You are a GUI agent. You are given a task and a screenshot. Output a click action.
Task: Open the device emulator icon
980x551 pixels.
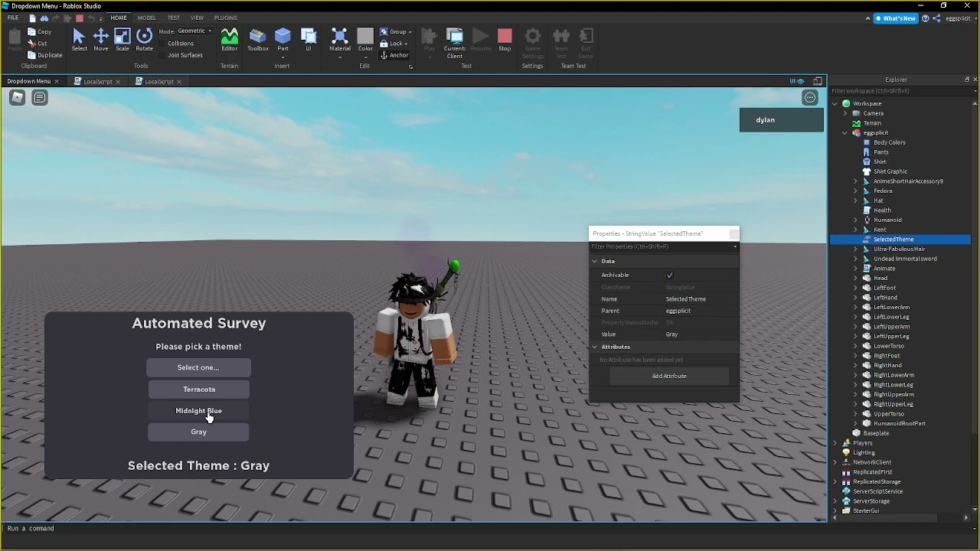818,81
